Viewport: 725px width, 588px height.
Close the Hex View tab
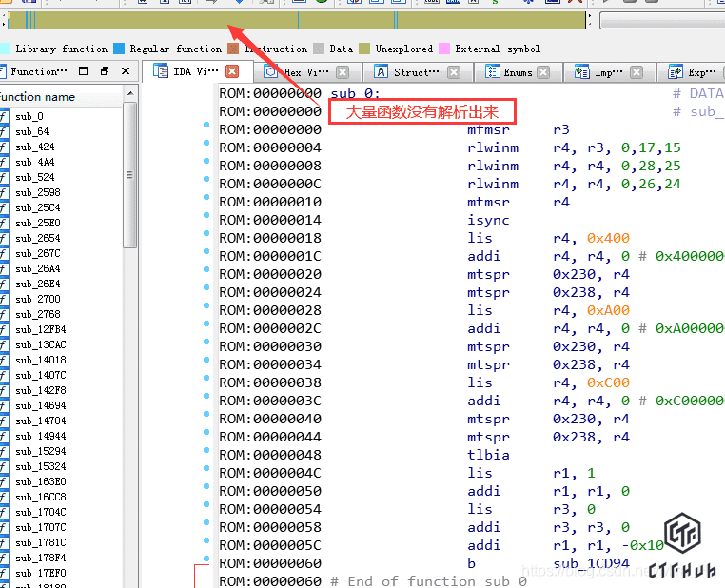[343, 72]
